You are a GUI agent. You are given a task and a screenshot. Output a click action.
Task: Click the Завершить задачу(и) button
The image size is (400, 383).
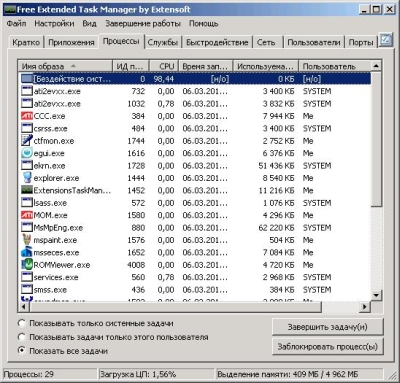click(328, 327)
